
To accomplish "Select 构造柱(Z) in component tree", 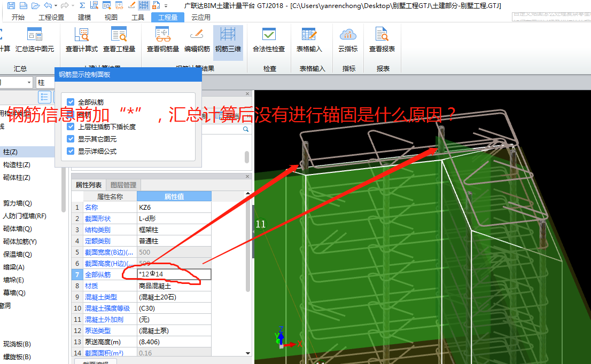I will pyautogui.click(x=17, y=165).
